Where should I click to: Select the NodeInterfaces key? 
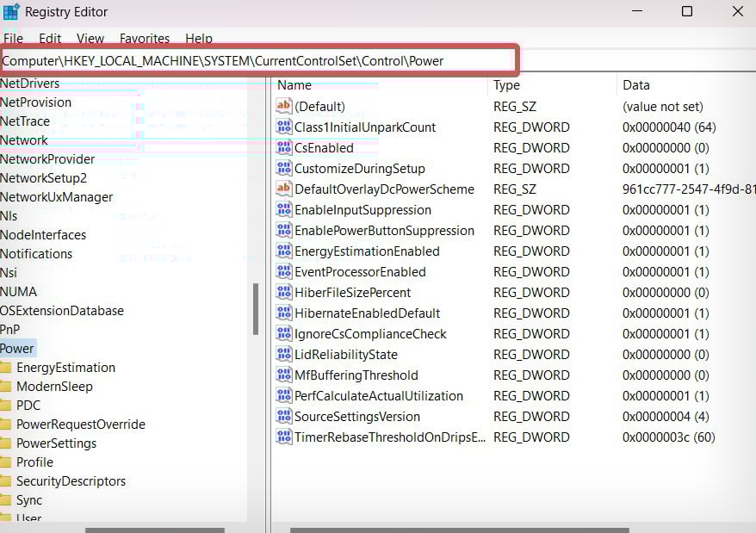pos(43,235)
